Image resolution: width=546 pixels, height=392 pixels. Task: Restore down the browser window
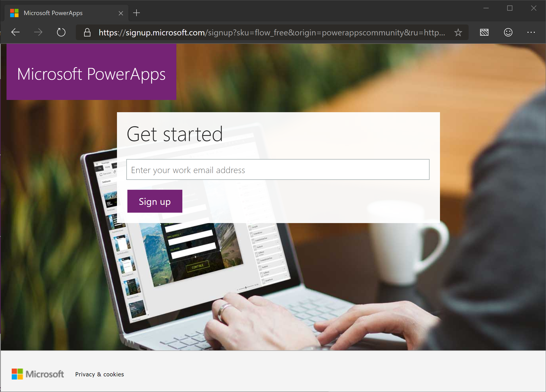click(x=510, y=8)
